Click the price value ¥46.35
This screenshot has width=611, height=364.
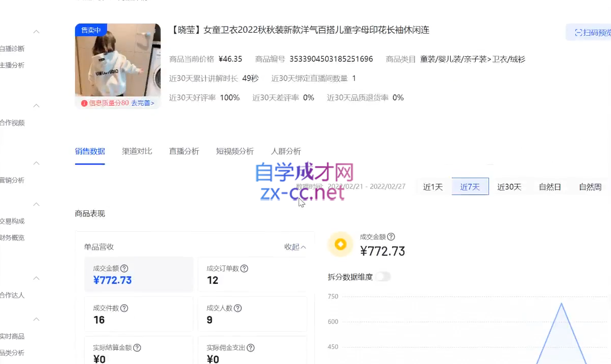click(230, 59)
